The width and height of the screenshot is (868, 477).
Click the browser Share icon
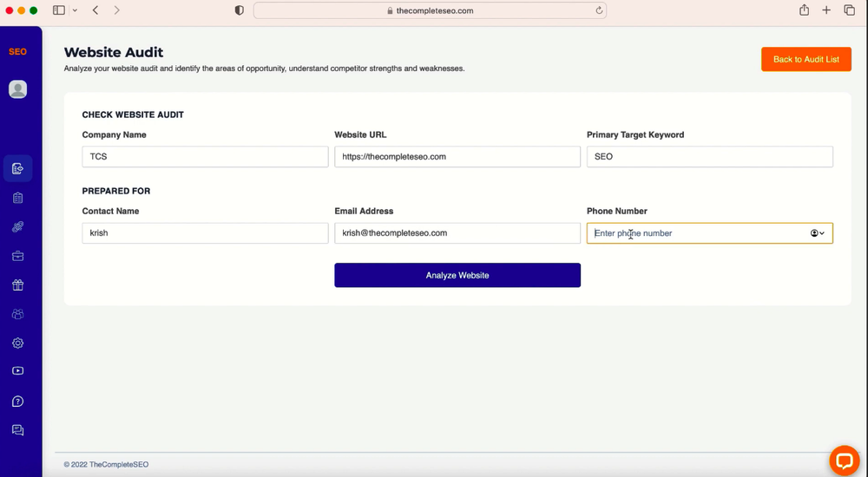(x=804, y=10)
